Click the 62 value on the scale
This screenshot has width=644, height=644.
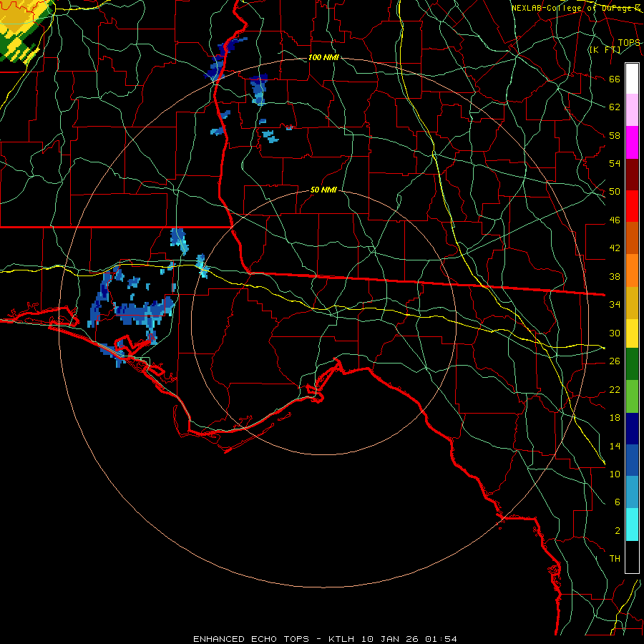coord(615,107)
